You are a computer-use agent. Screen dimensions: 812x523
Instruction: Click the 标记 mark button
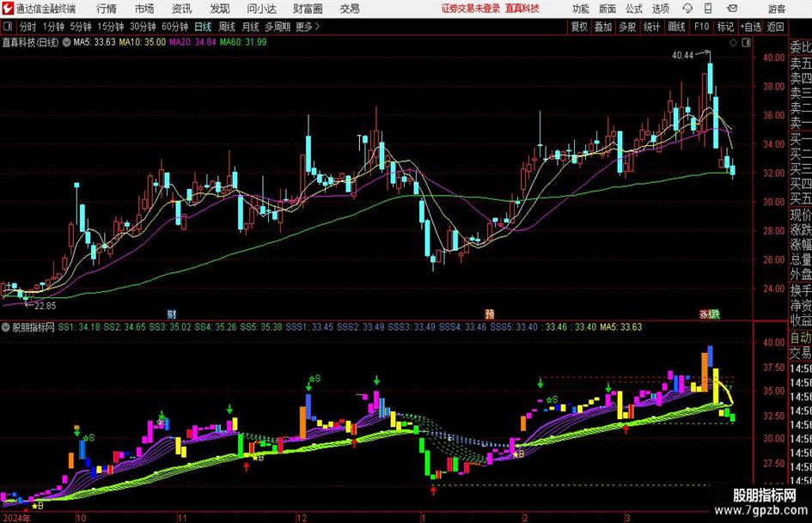[725, 27]
